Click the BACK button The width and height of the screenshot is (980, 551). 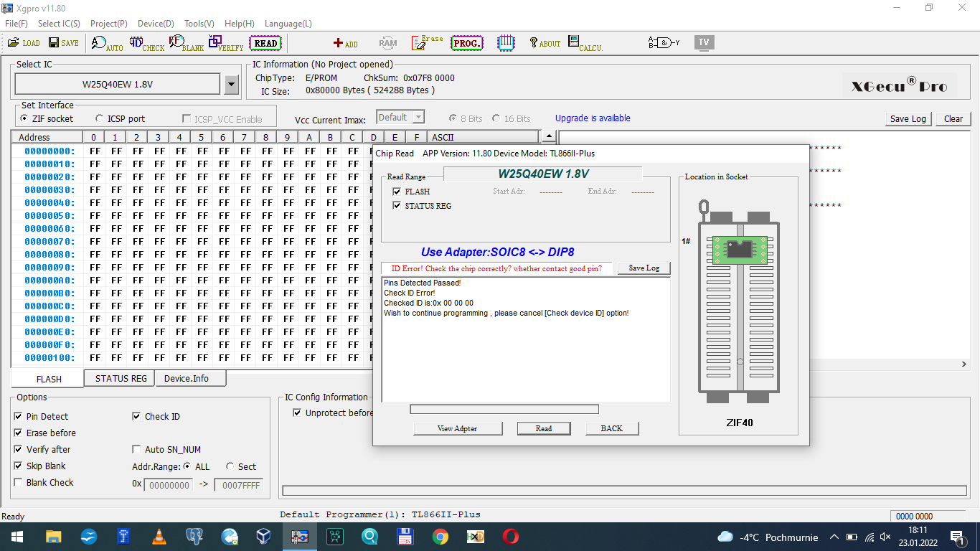tap(612, 428)
